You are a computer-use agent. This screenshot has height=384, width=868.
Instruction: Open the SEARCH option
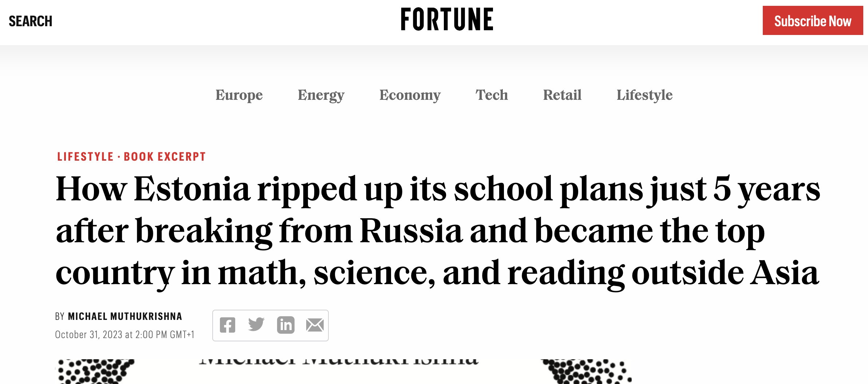[31, 21]
